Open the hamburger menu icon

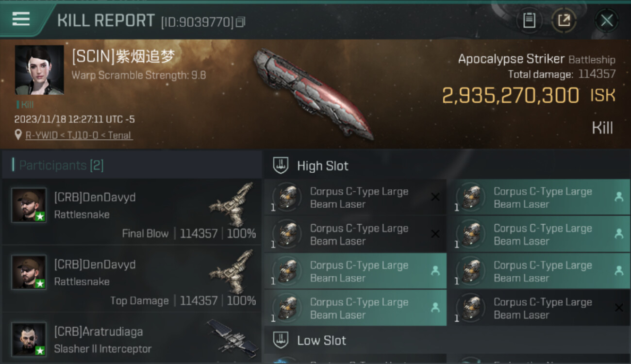pos(21,19)
